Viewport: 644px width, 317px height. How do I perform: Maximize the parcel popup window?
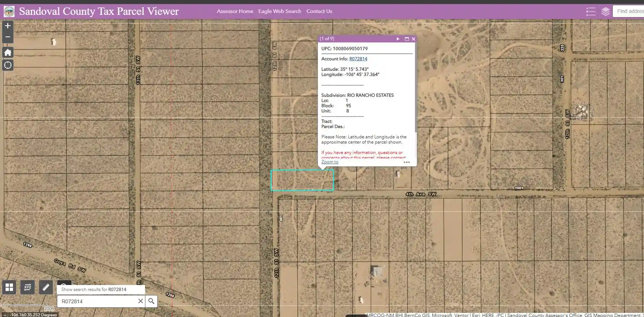407,39
